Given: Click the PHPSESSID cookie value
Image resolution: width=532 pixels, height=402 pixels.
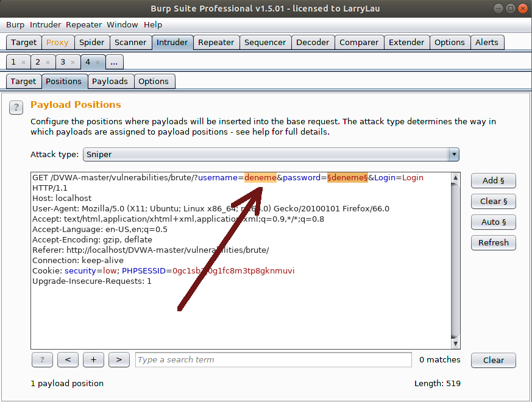Looking at the screenshot, I should (233, 270).
